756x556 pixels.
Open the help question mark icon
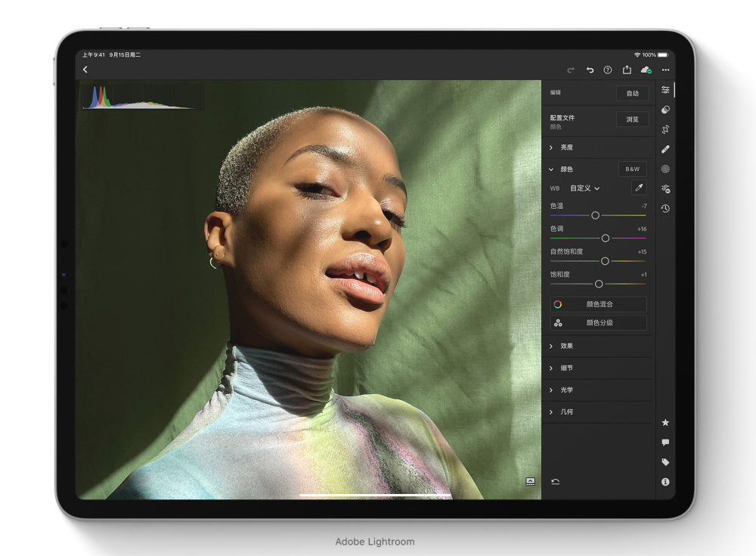(x=608, y=70)
